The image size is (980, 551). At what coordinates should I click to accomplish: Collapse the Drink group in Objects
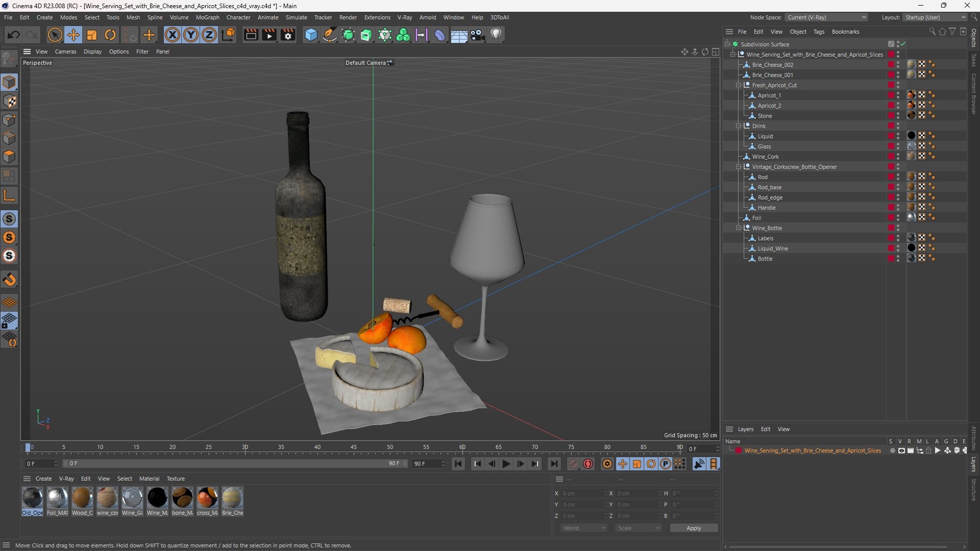coord(738,126)
